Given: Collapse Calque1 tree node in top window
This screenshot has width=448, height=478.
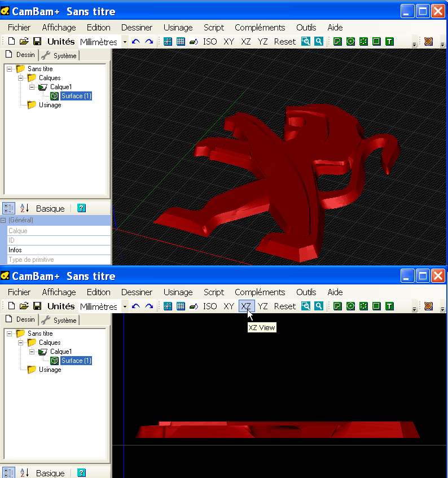Looking at the screenshot, I should [x=32, y=87].
